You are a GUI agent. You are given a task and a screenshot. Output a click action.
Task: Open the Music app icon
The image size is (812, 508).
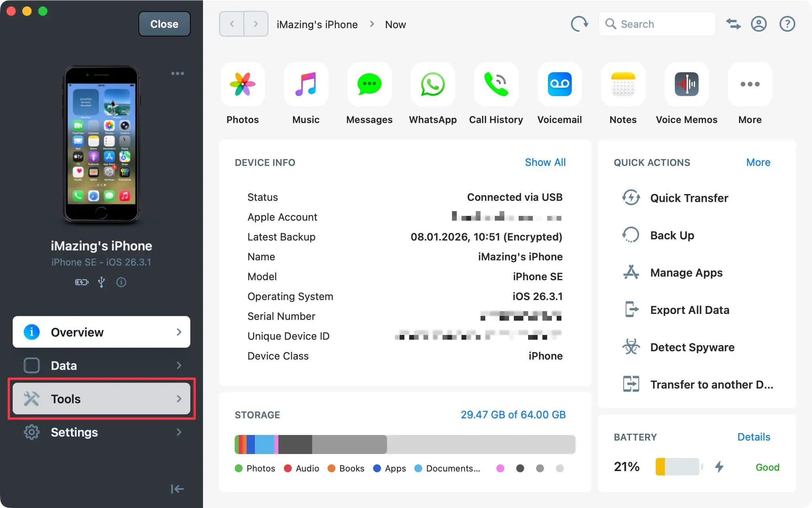pyautogui.click(x=306, y=84)
